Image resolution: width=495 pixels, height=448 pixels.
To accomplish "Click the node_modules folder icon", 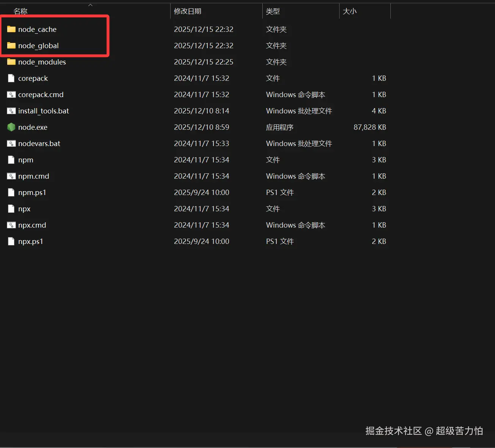I will pos(11,62).
